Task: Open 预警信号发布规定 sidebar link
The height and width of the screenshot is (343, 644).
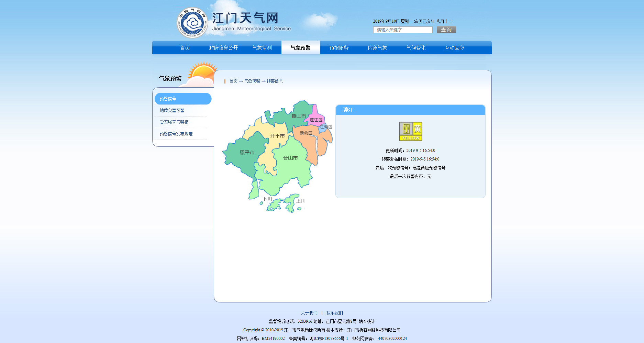Action: pos(176,134)
